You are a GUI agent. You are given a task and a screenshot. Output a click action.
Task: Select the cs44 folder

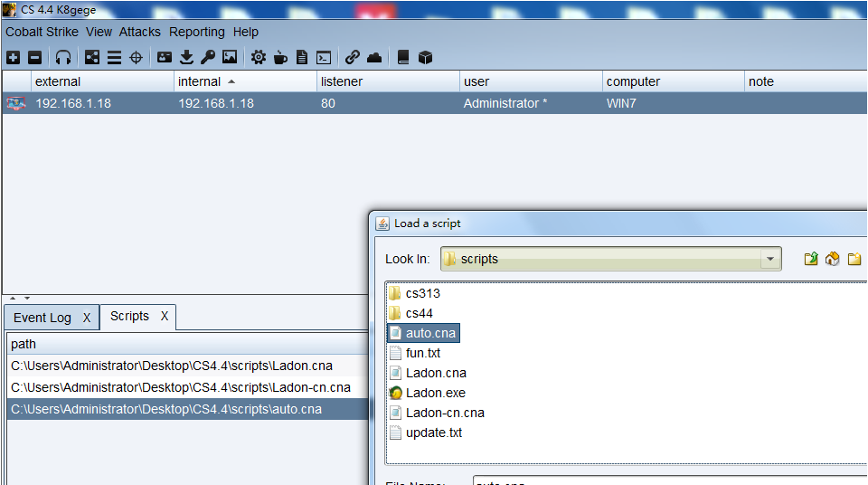tap(411, 313)
